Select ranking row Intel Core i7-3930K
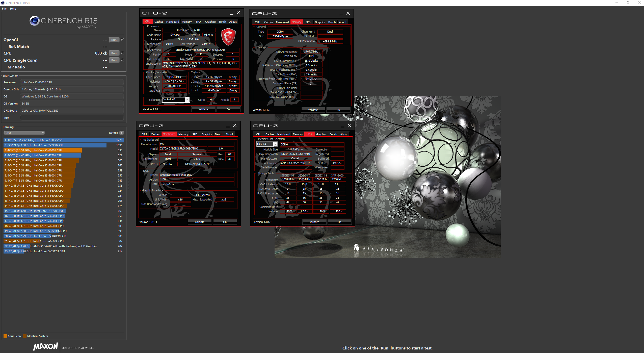 [64, 145]
